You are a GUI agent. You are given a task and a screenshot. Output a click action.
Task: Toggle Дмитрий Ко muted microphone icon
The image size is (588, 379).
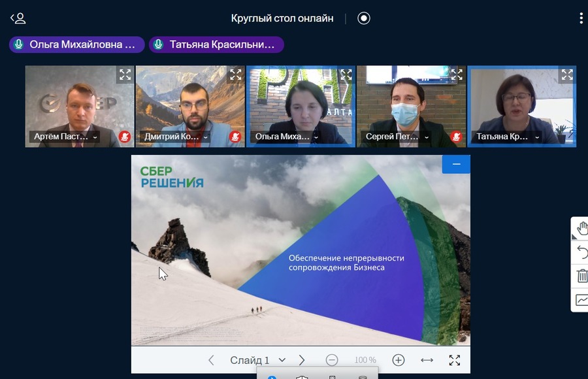click(235, 137)
